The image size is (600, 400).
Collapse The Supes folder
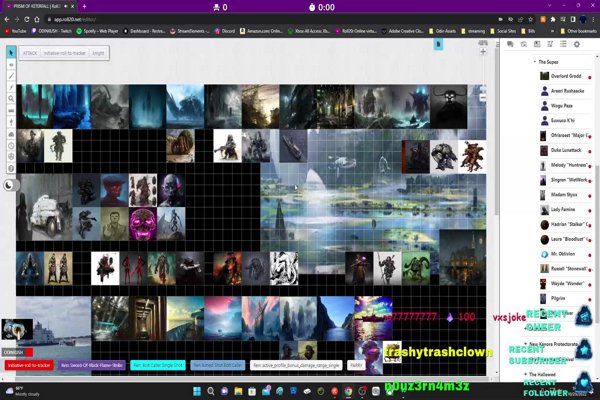pos(535,62)
